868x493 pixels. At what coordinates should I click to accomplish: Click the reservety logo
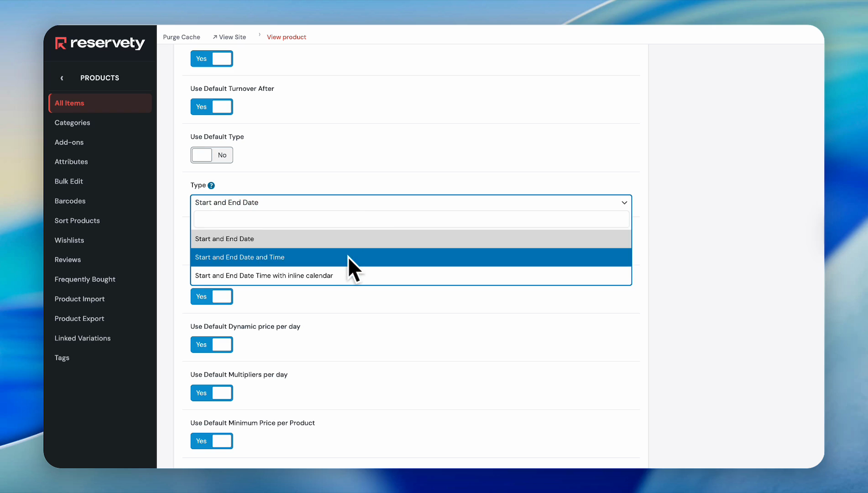(x=100, y=43)
